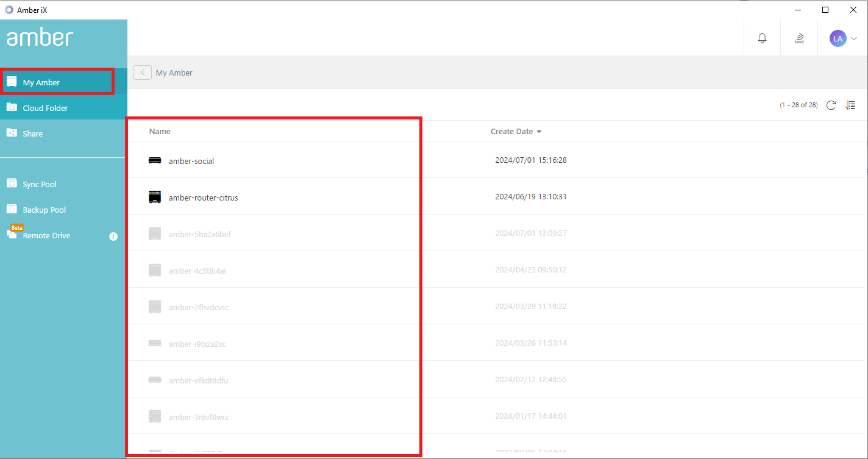Click amber-3r6vf8wrz device icon

[155, 416]
